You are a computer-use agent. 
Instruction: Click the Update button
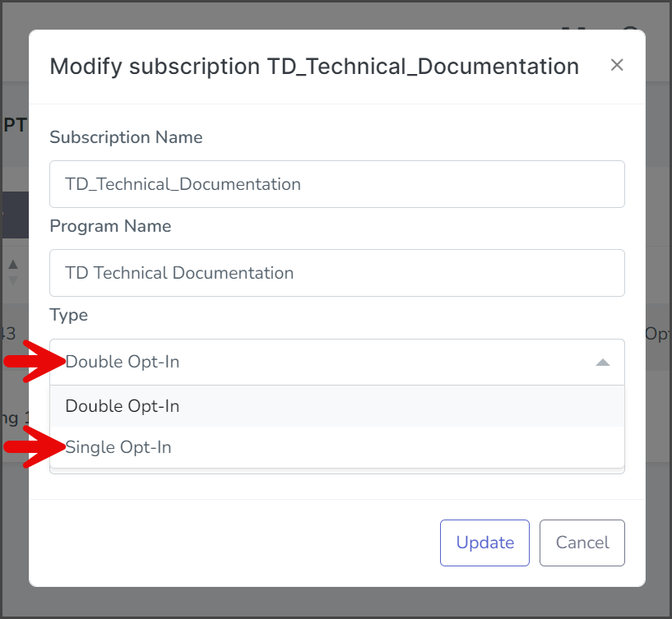click(484, 543)
